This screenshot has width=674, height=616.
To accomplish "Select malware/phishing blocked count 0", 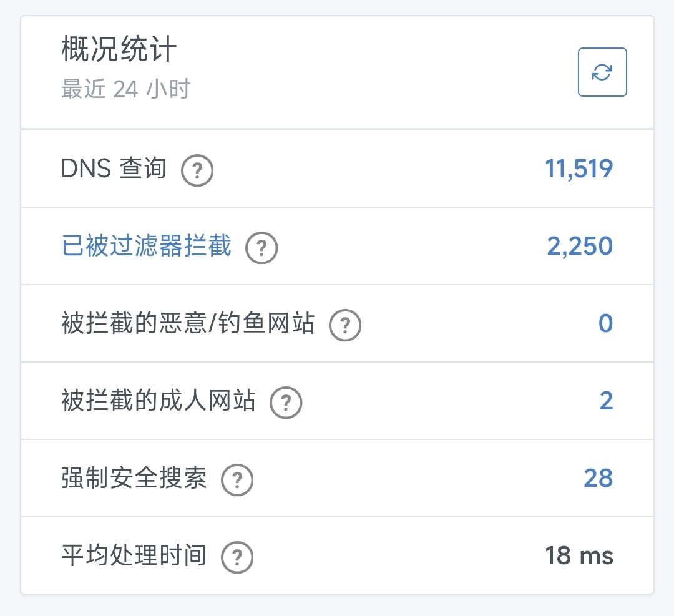I will 605,323.
